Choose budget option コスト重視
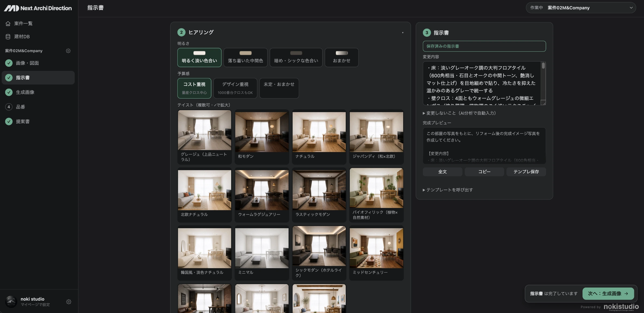Screen dimensions: 644x313 194,88
